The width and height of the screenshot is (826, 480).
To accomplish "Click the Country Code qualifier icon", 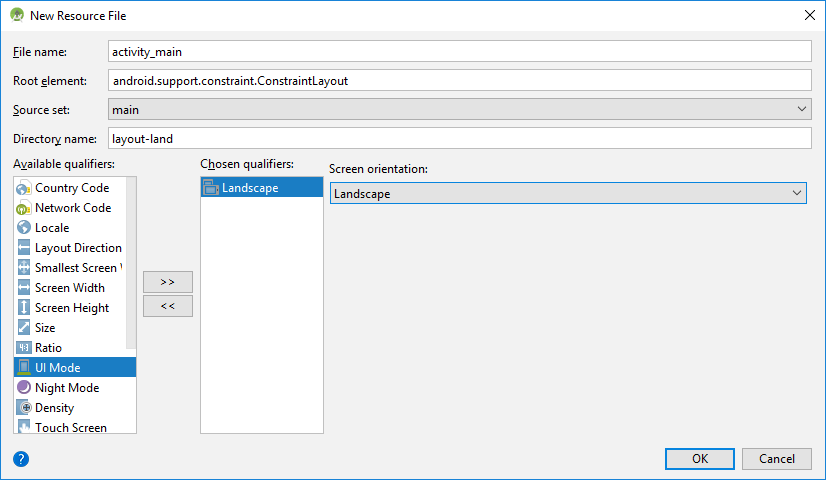I will [x=24, y=188].
